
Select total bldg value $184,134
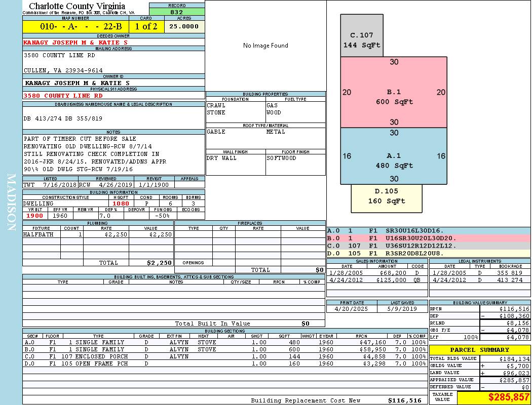[514, 359]
